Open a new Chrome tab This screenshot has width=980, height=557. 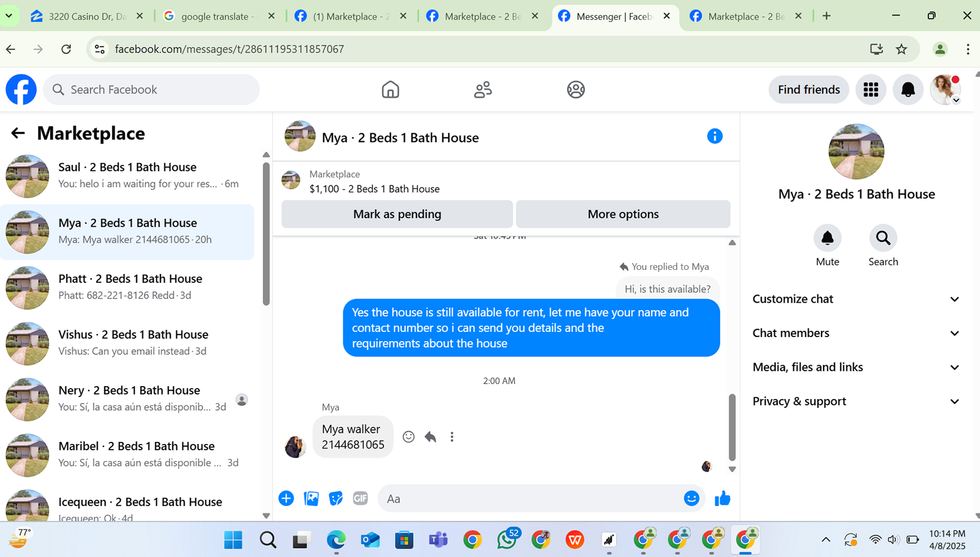click(x=826, y=16)
